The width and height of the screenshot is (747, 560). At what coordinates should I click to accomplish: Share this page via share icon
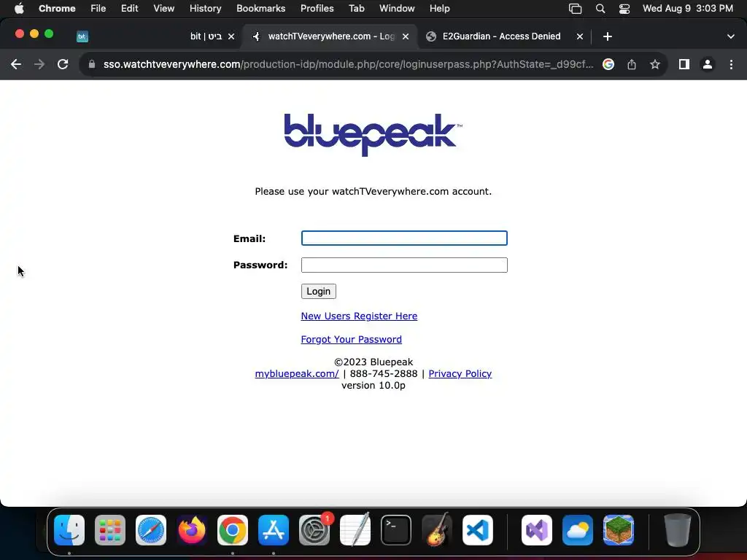(x=632, y=64)
